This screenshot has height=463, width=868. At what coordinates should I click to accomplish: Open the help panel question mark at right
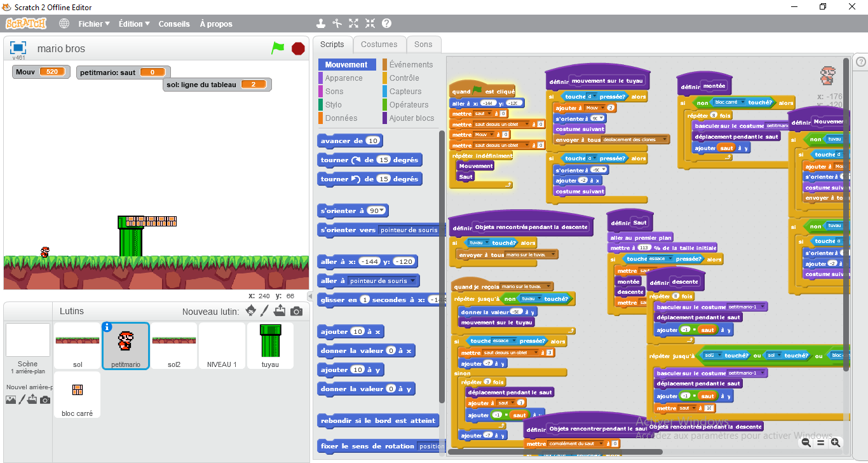tap(861, 62)
